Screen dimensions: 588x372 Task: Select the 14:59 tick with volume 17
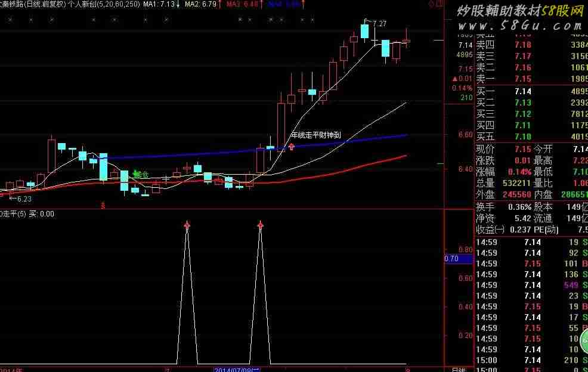tap(531, 317)
